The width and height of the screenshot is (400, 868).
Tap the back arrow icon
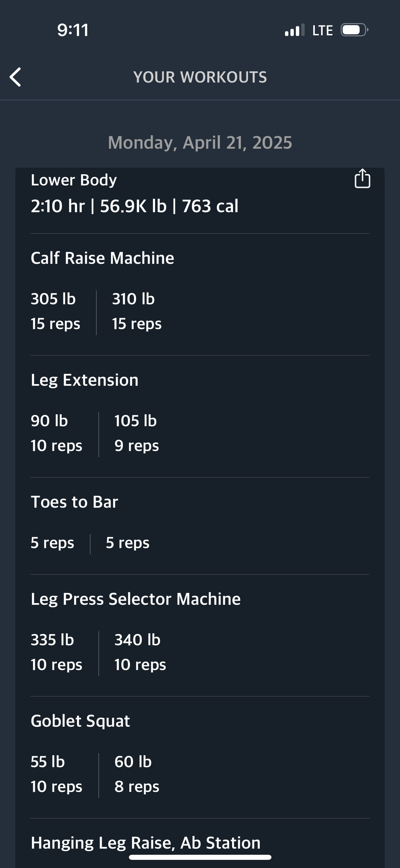click(x=16, y=77)
